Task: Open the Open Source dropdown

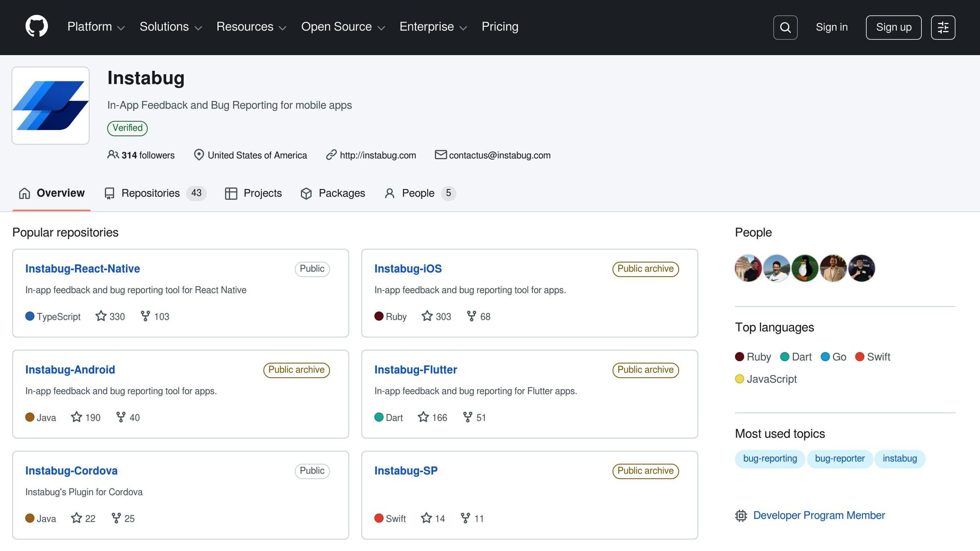Action: tap(343, 27)
